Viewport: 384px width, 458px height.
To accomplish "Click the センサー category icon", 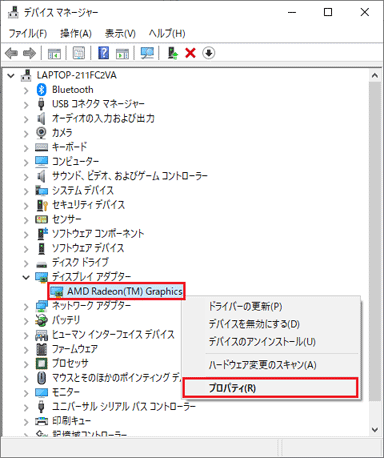I will tap(41, 219).
